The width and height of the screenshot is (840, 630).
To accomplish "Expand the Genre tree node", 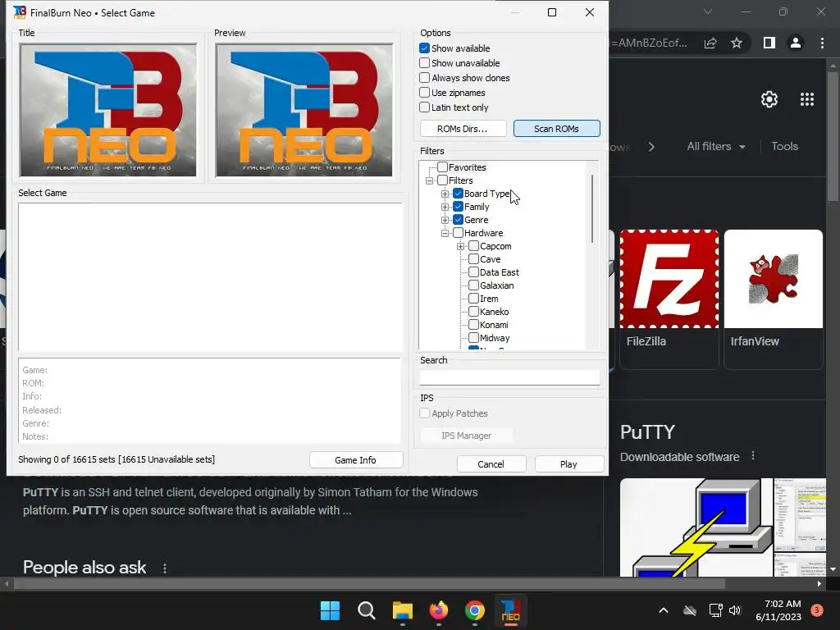I will [445, 220].
